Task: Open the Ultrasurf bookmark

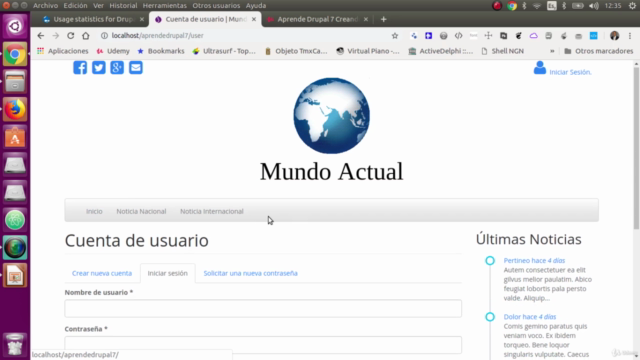Action: pos(224,51)
